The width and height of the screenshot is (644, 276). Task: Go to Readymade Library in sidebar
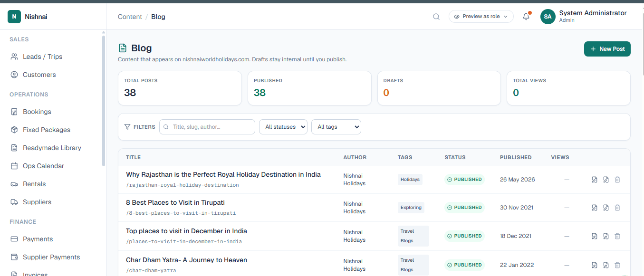click(x=52, y=148)
